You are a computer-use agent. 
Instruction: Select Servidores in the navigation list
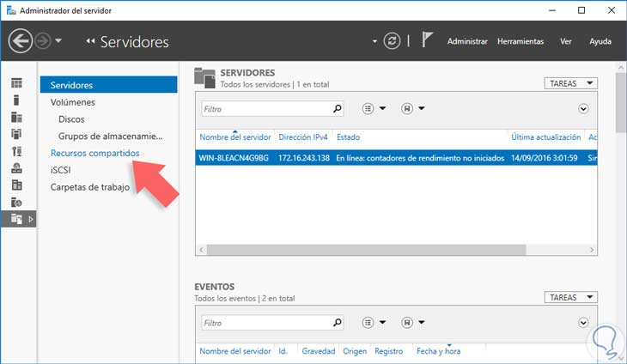point(108,85)
